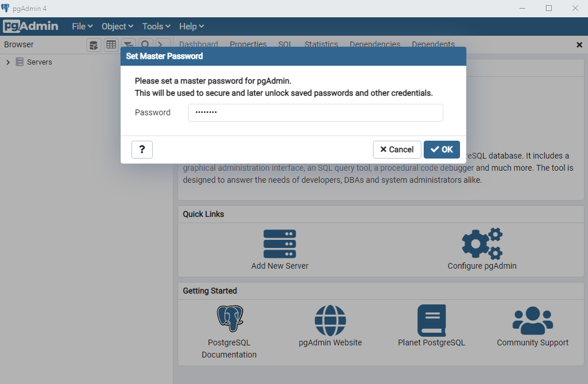
Task: Open the File menu dropdown
Action: pos(82,27)
